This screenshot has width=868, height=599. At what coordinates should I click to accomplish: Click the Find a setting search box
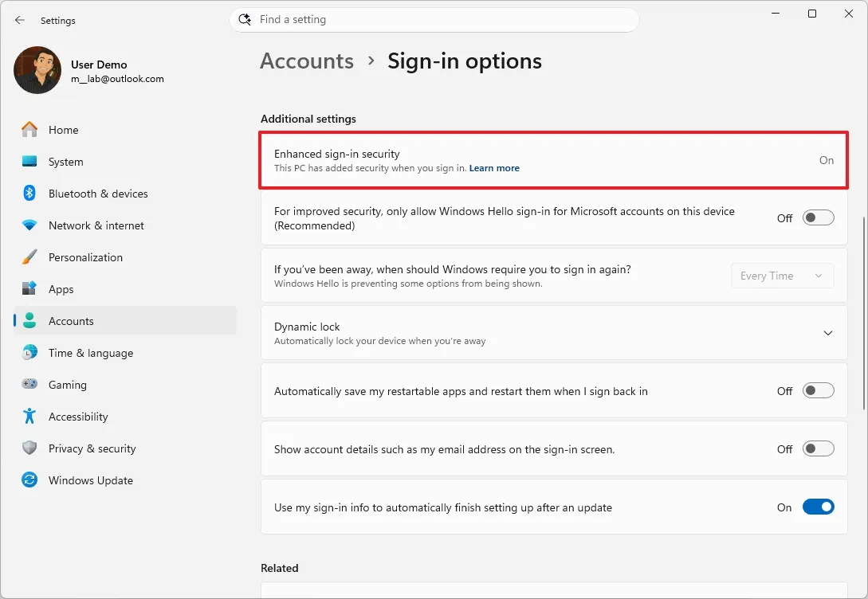[434, 20]
